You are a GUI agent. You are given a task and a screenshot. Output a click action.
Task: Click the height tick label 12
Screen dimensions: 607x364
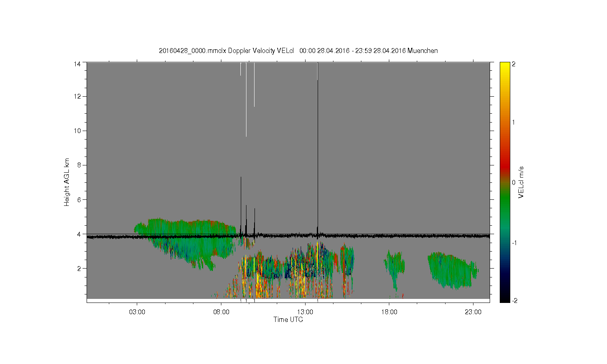coord(77,96)
